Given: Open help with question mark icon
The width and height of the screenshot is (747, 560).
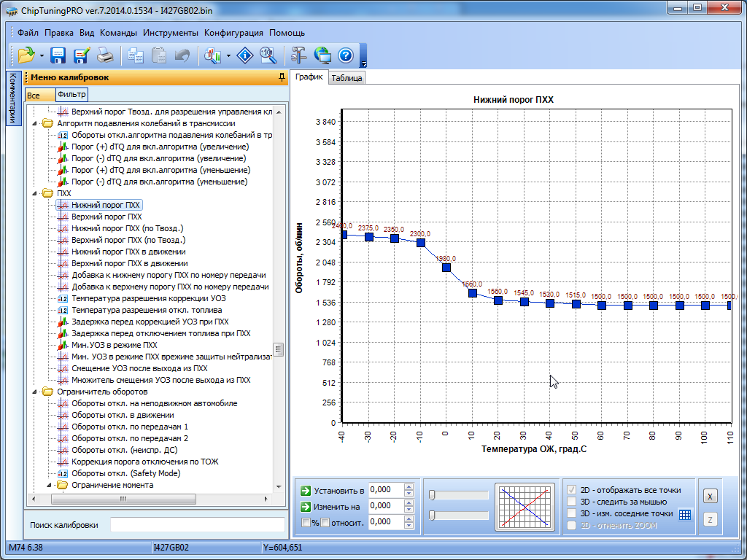Looking at the screenshot, I should click(345, 55).
